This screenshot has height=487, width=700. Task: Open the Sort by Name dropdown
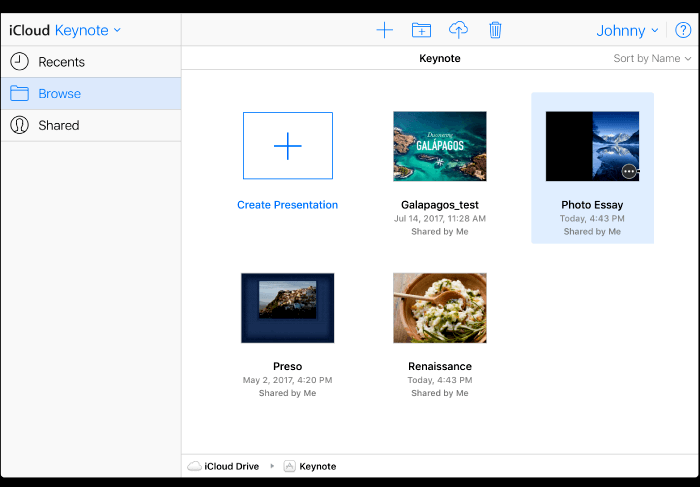point(652,58)
